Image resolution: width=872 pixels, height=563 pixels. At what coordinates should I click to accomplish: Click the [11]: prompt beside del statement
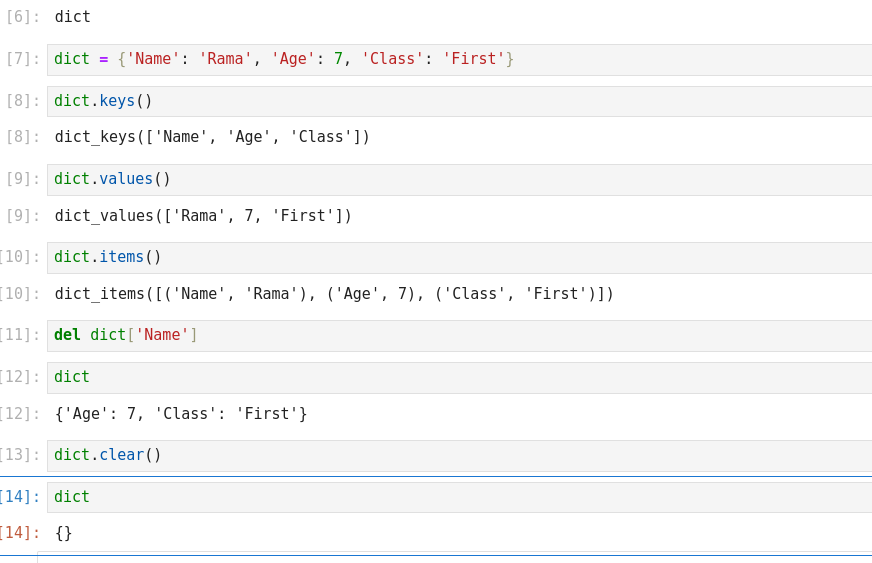[20, 336]
